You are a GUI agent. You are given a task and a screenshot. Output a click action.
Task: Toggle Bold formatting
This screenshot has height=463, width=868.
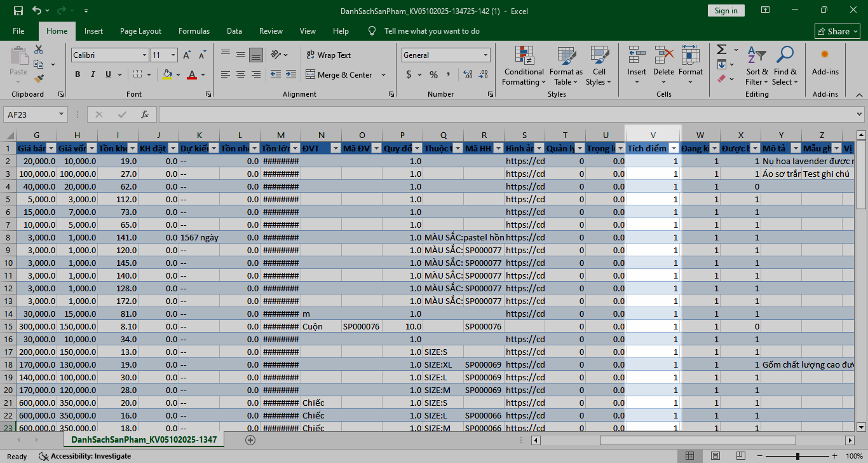[x=78, y=74]
